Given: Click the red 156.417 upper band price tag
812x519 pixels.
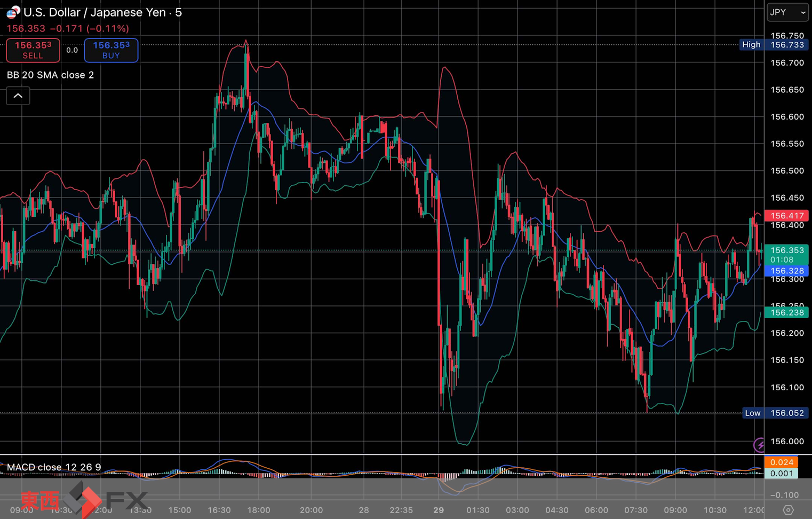Looking at the screenshot, I should [786, 216].
